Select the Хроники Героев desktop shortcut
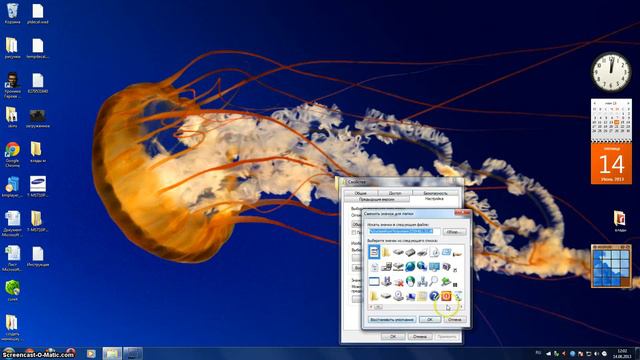The image size is (640, 360). coord(12,85)
